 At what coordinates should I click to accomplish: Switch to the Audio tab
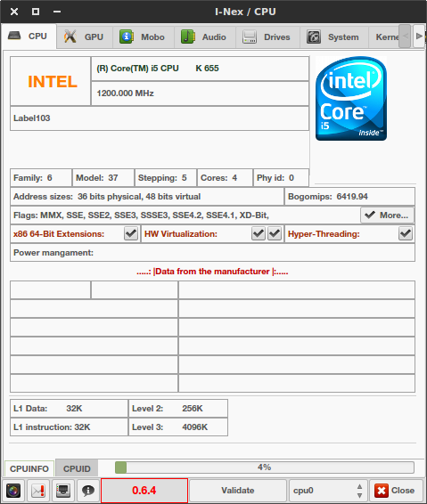(205, 37)
